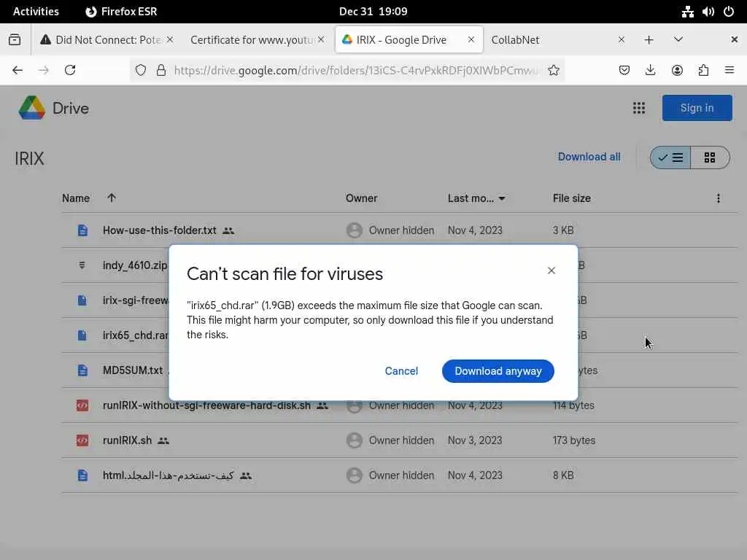Open the Firefox hamburger application menu

pyautogui.click(x=729, y=71)
